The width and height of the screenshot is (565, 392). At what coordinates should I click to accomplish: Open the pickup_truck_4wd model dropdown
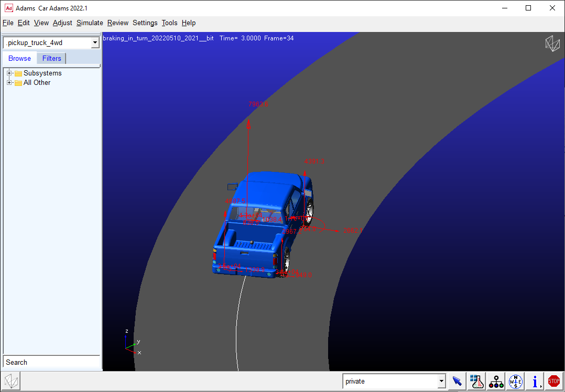tap(95, 43)
